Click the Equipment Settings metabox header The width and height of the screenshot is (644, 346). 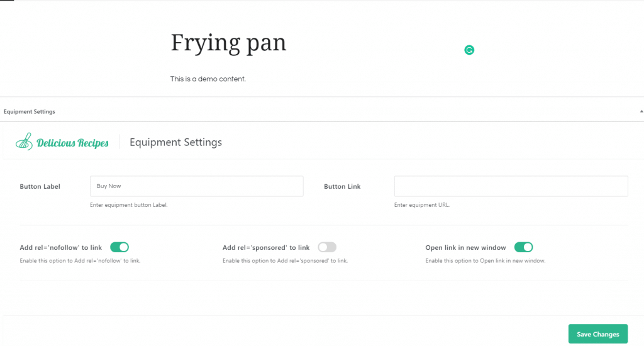click(29, 112)
